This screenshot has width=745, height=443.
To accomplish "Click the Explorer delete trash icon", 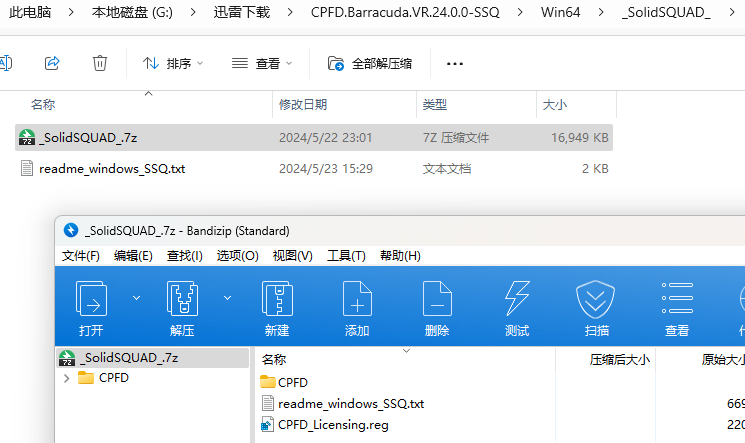I will tap(100, 63).
